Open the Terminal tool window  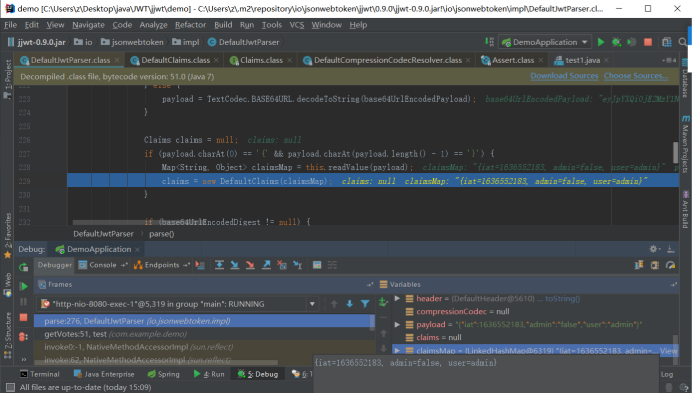pos(40,374)
